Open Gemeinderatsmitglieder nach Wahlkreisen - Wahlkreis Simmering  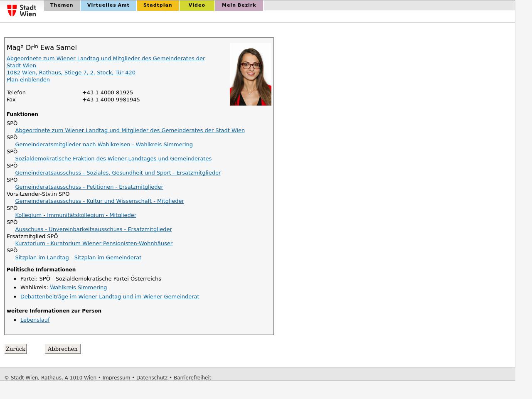(x=104, y=144)
